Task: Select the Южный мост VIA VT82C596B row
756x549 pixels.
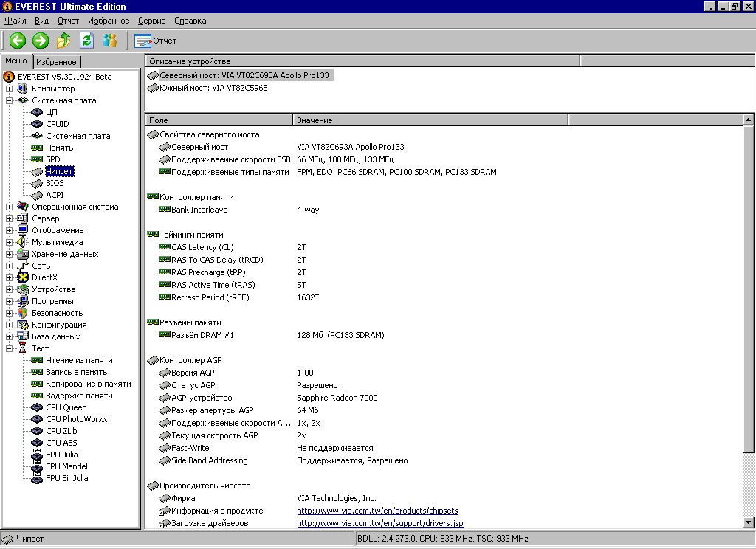Action: tap(213, 88)
